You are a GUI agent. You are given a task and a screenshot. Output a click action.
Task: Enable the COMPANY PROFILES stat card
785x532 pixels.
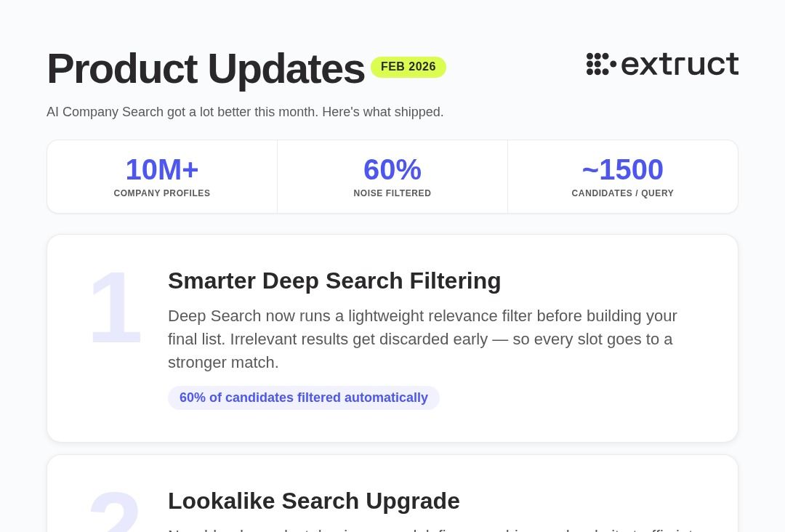(x=161, y=177)
